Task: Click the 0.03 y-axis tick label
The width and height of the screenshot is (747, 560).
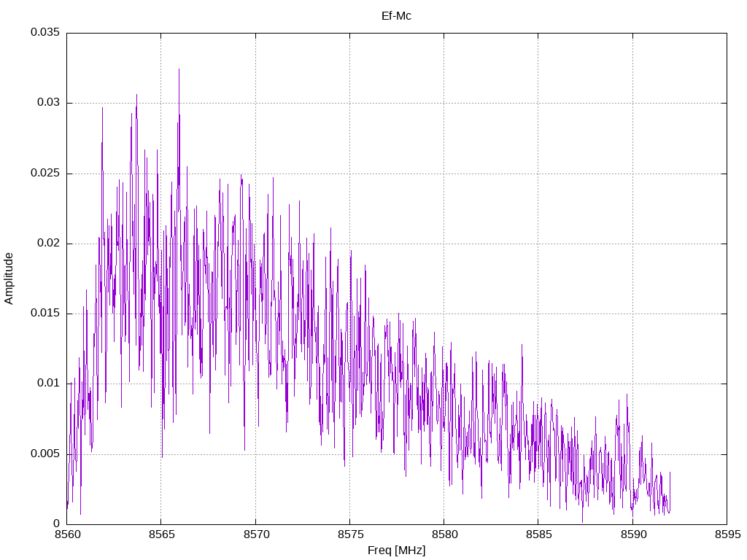Action: (x=49, y=102)
